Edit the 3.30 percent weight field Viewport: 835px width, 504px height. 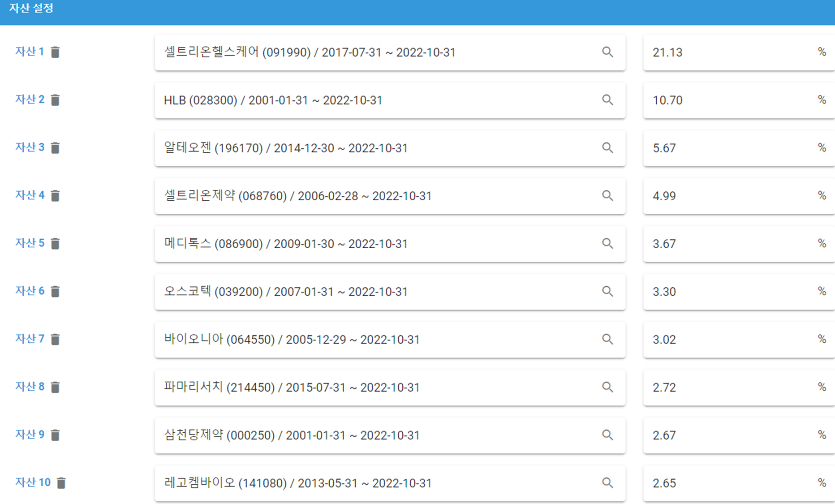click(739, 292)
